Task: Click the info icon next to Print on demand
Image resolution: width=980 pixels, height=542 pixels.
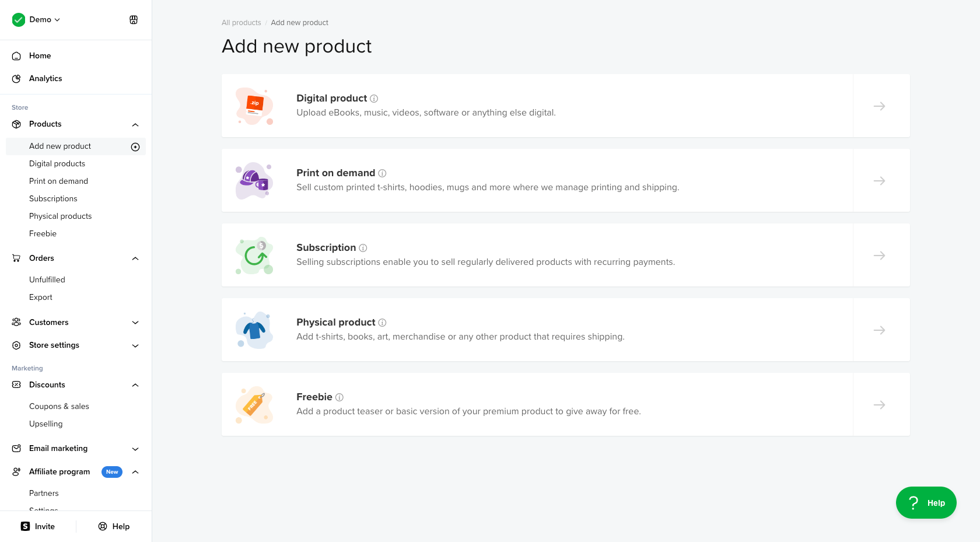Action: click(x=382, y=173)
